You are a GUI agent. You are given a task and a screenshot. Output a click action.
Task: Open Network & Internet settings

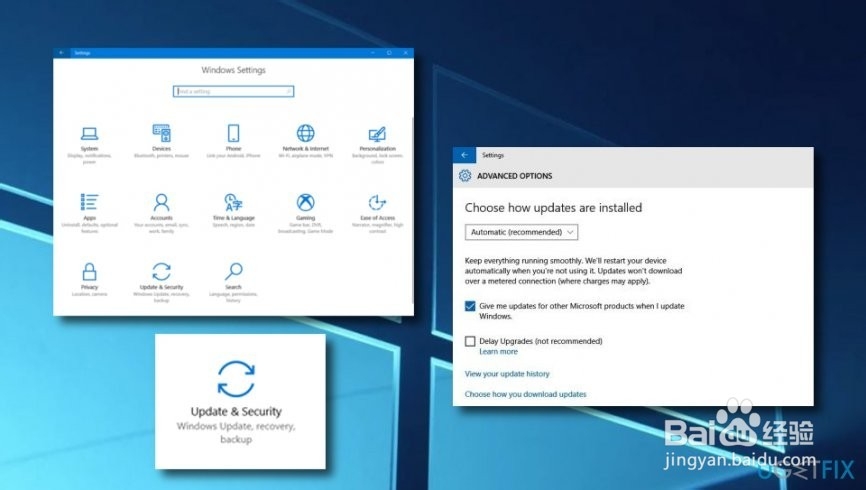(305, 141)
